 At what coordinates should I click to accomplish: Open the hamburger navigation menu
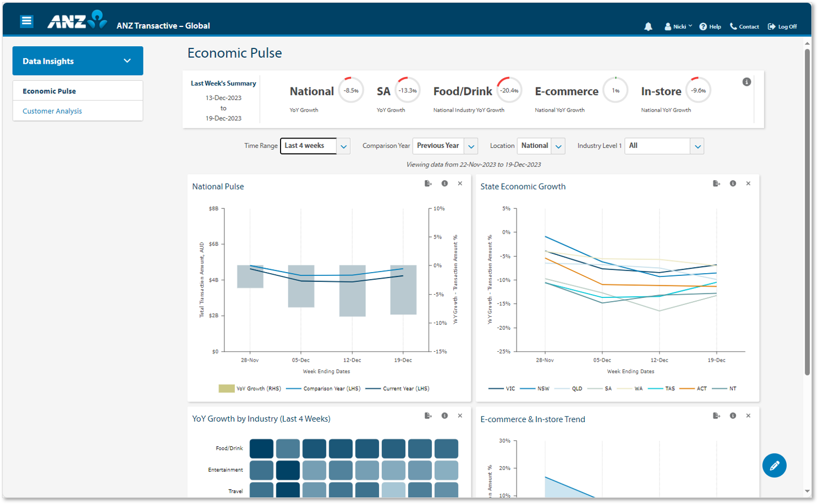[x=26, y=21]
